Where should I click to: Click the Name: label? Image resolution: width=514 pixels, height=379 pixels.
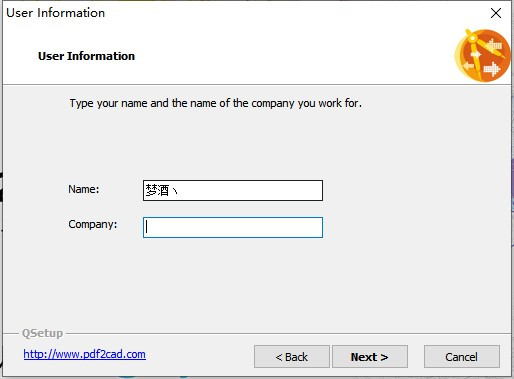[x=84, y=189]
